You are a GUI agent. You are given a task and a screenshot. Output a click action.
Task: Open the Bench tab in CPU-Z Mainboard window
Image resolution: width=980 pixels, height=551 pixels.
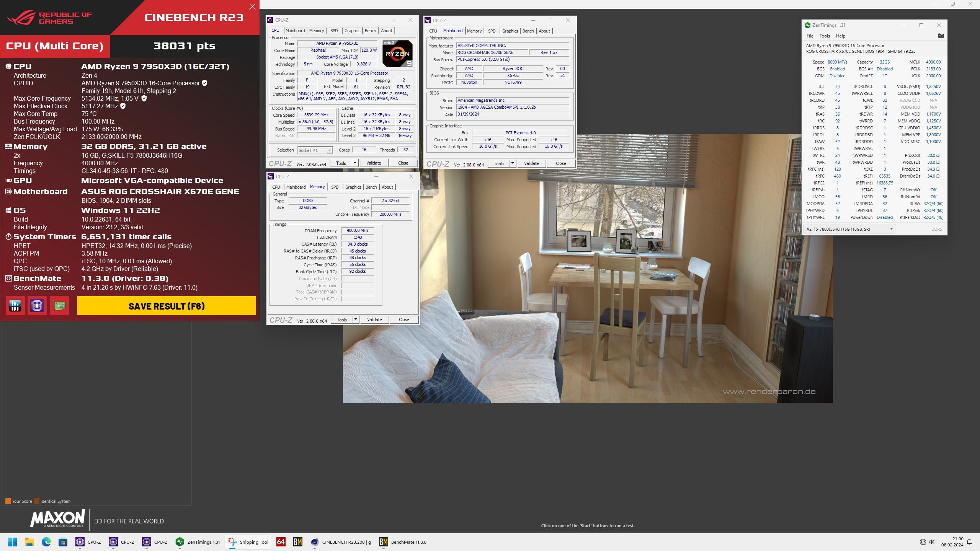pos(528,31)
